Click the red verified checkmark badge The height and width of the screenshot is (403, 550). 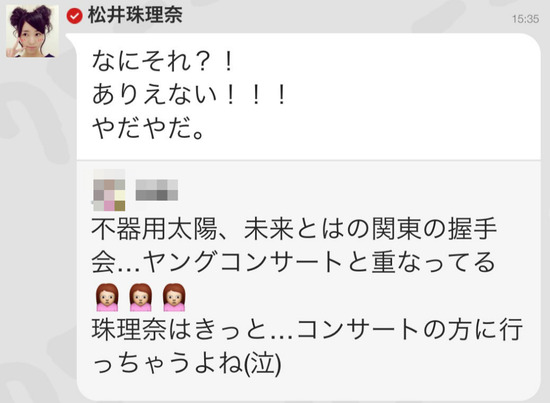click(x=74, y=16)
